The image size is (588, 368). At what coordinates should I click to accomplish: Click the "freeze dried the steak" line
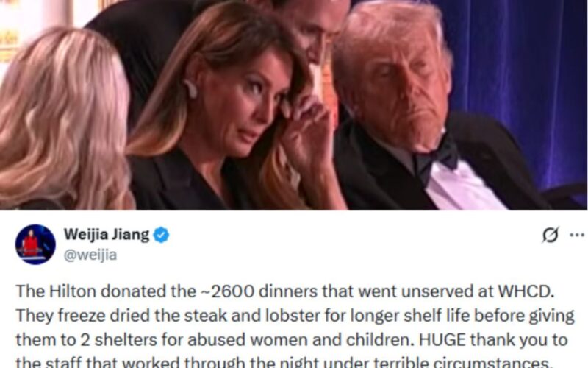295,316
